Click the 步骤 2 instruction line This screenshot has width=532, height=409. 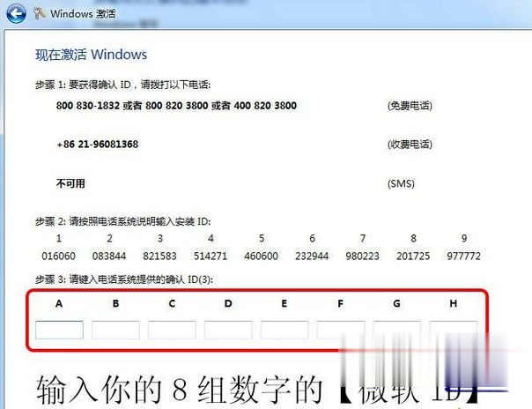coord(122,221)
